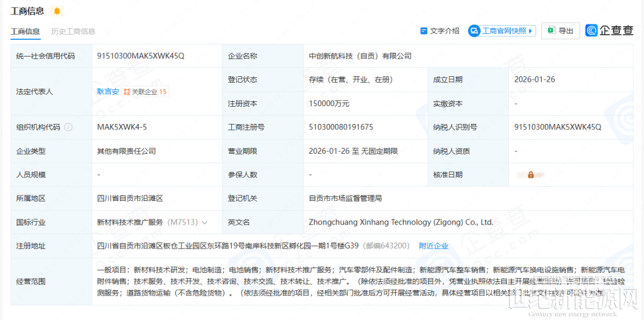The width and height of the screenshot is (644, 320).
Task: Click the bell icon beside 工商信息 heading
Action: pyautogui.click(x=57, y=11)
